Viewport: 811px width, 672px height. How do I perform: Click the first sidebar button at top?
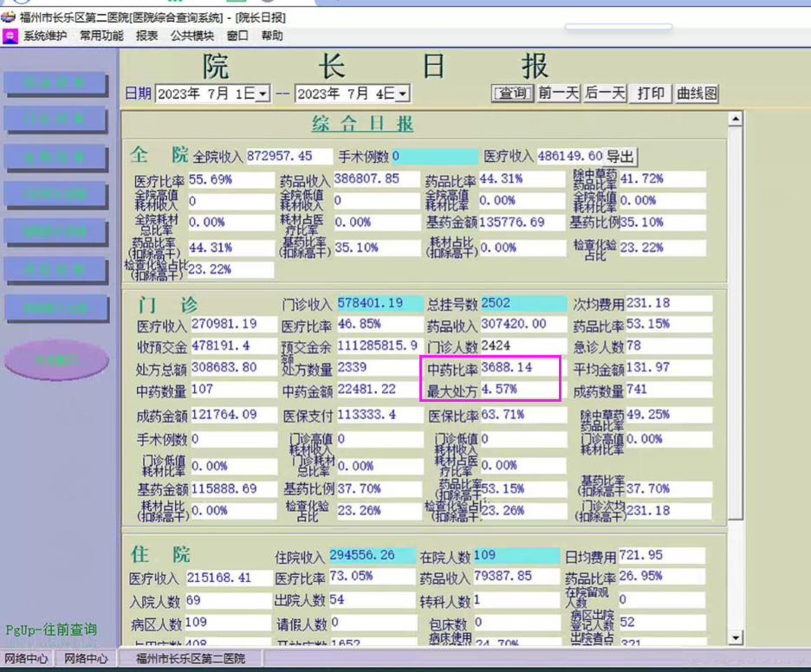pyautogui.click(x=55, y=83)
